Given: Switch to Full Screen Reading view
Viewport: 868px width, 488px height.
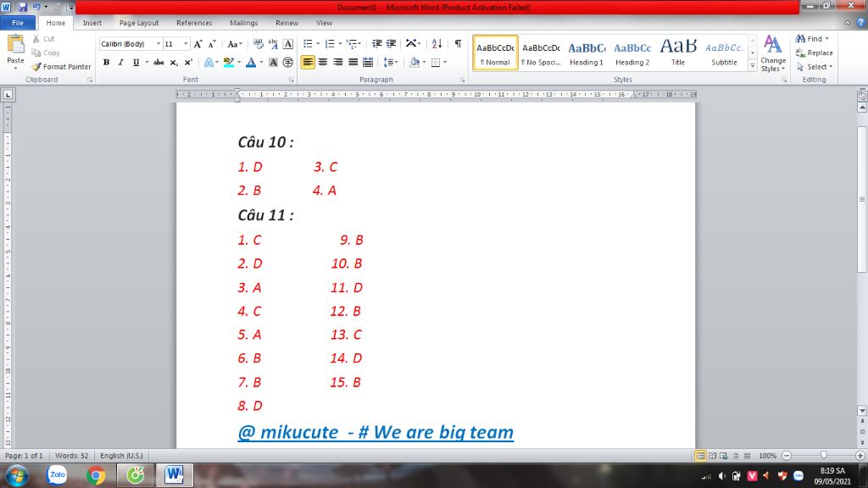Looking at the screenshot, I should [x=712, y=456].
